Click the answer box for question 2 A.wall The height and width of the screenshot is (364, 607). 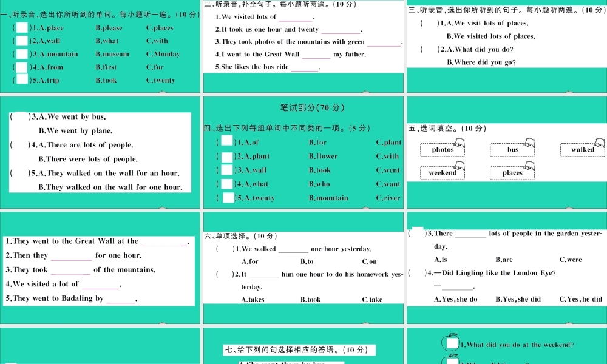[x=22, y=41]
